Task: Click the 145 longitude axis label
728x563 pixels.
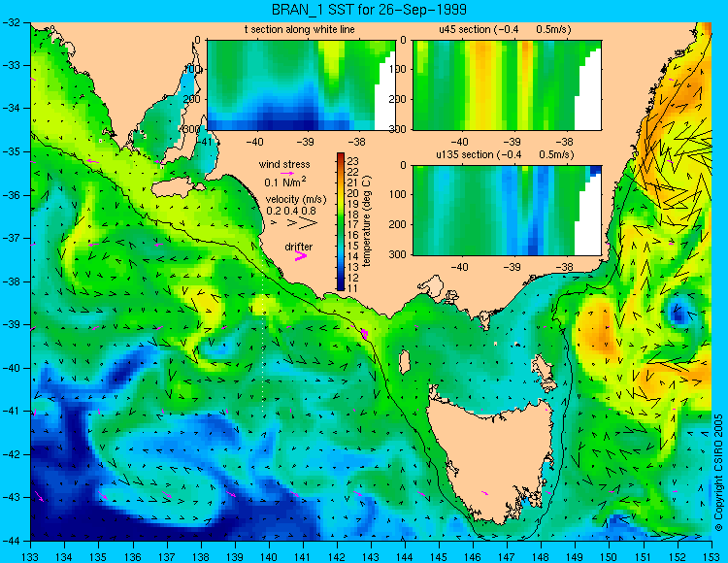Action: pyautogui.click(x=439, y=557)
